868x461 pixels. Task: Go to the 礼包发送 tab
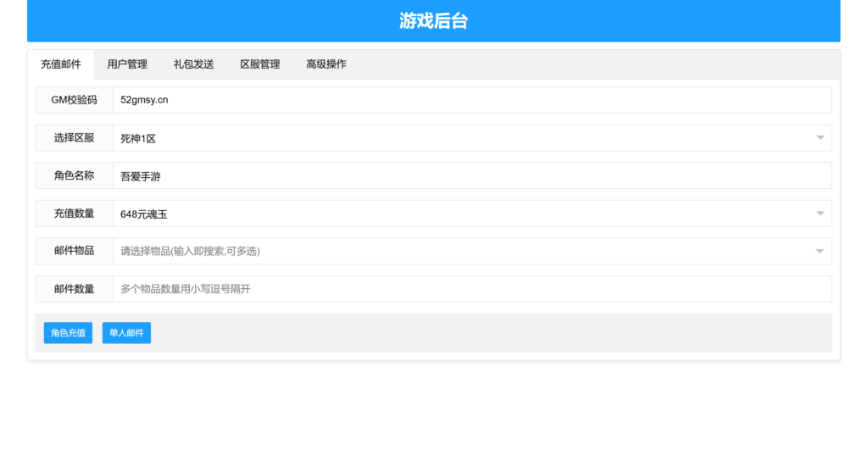click(193, 64)
